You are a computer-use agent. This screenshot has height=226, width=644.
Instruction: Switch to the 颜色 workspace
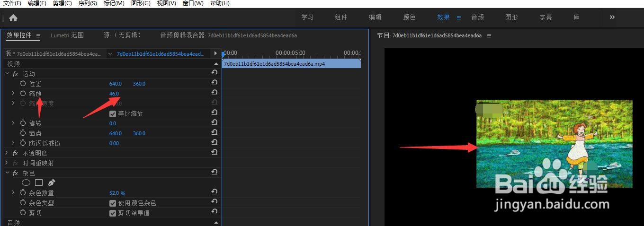click(410, 17)
